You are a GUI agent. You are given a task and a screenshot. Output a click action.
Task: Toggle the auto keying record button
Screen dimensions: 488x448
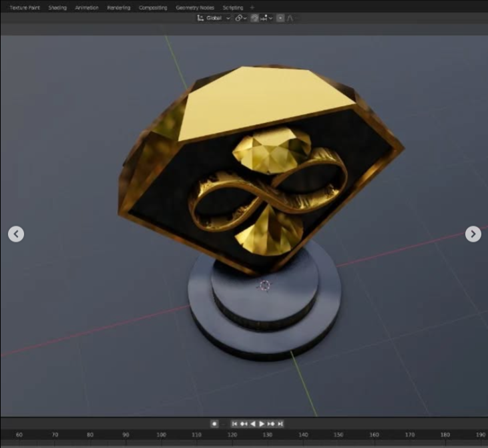click(x=214, y=423)
